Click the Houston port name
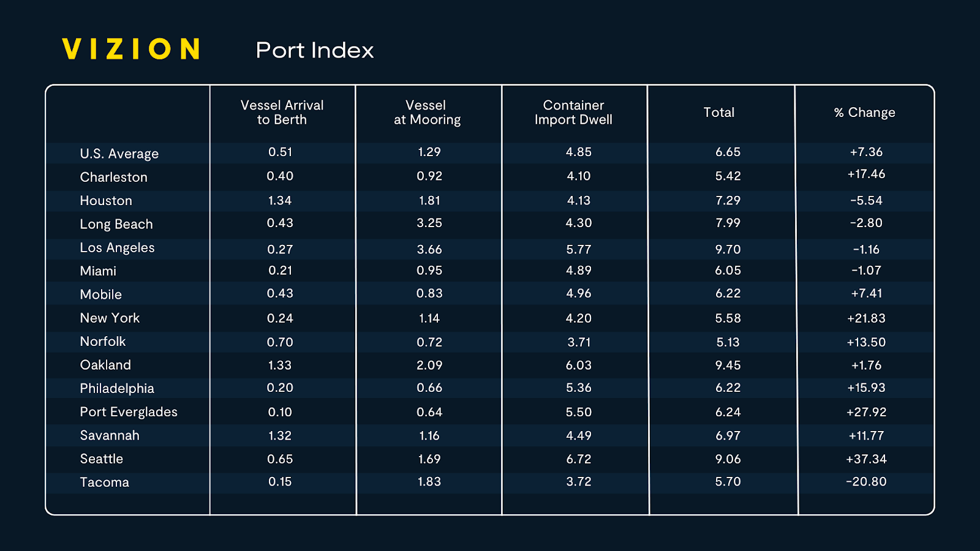Screen dimensions: 980x551 pyautogui.click(x=106, y=200)
